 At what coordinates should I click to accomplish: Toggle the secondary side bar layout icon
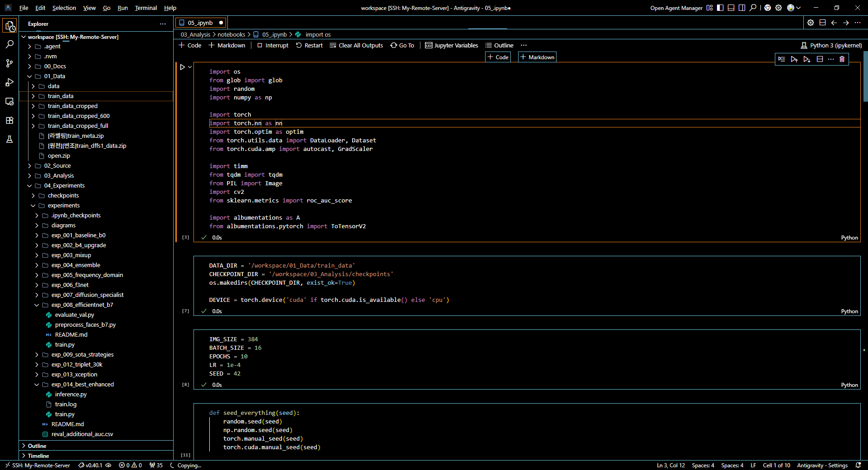742,8
